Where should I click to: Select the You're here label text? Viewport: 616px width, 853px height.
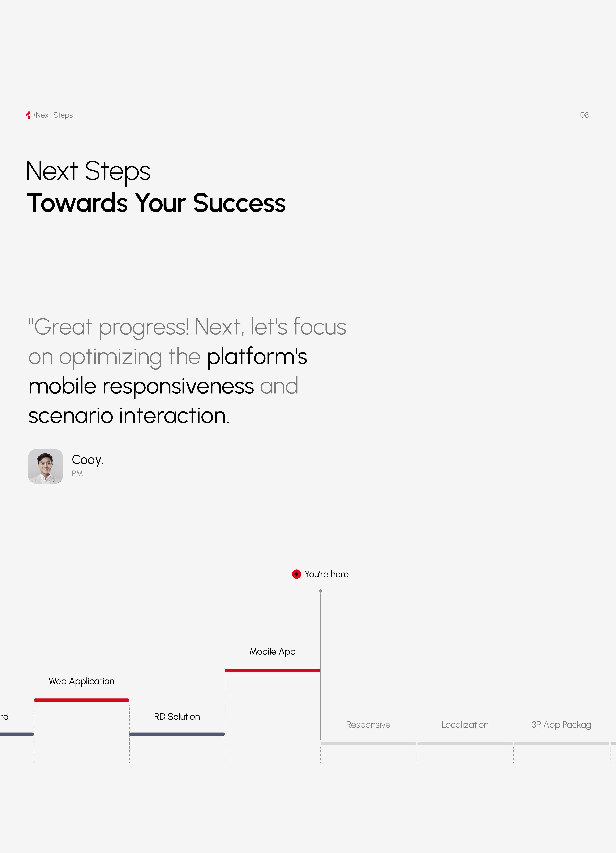coord(326,574)
